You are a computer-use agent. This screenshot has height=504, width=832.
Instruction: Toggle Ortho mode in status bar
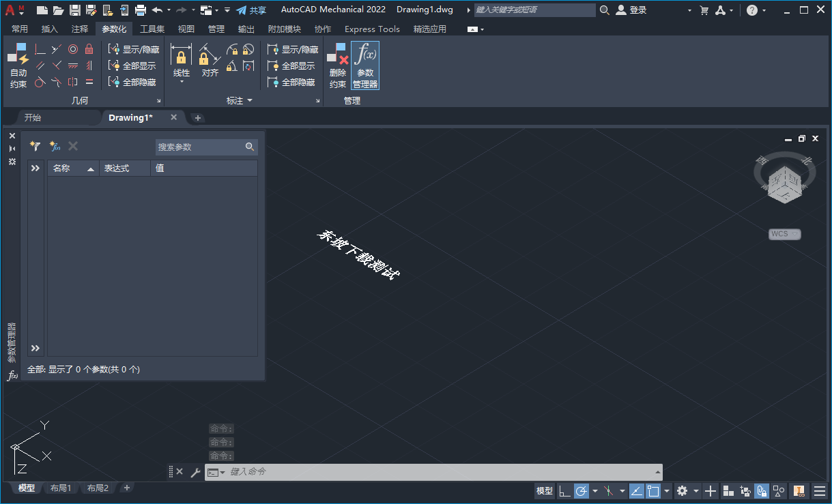[564, 491]
